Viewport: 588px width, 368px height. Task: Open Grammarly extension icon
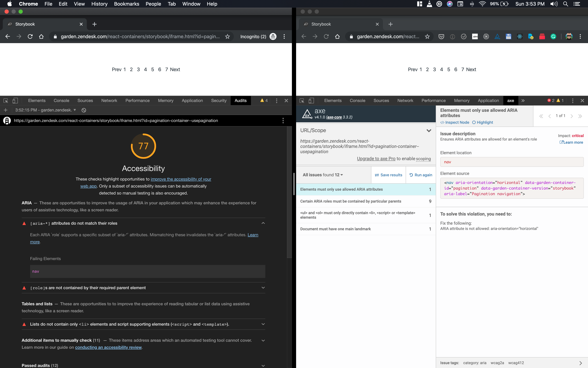pyautogui.click(x=553, y=36)
